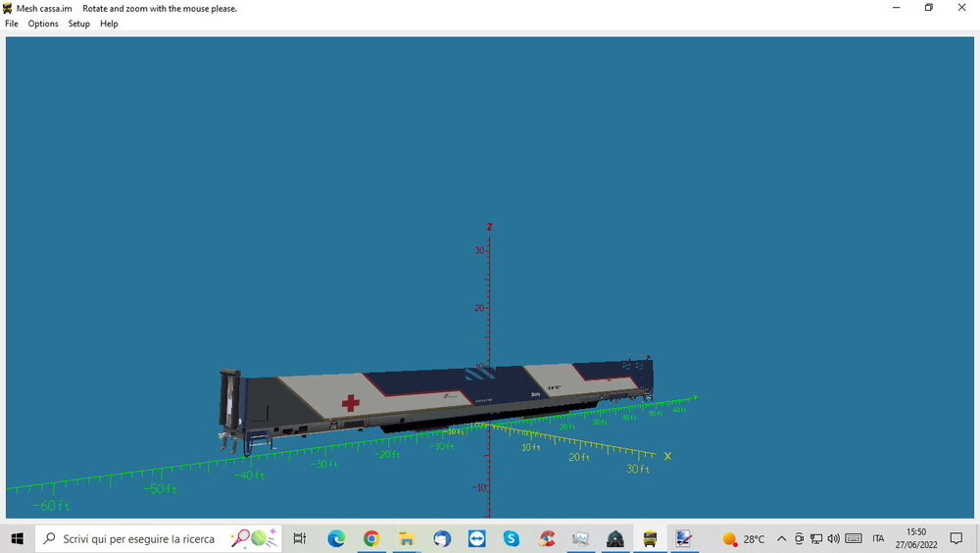Screen dimensions: 980x553
Task: Open the dark tunnel-shaped app icon on taskbar
Action: click(615, 538)
